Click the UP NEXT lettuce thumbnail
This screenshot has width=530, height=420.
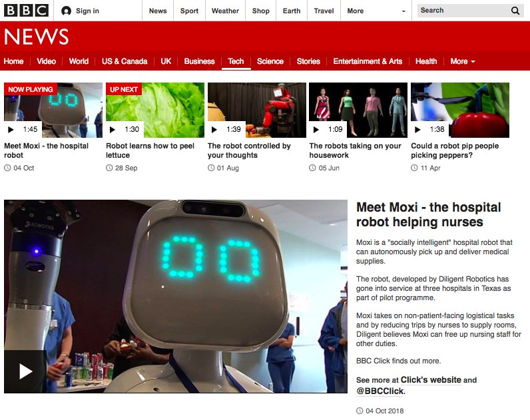click(x=155, y=110)
